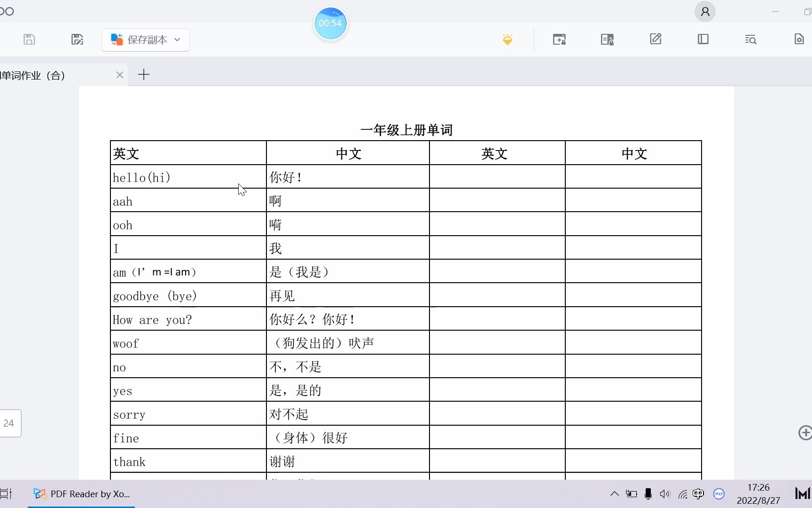Click the first 英文 column header

click(188, 153)
